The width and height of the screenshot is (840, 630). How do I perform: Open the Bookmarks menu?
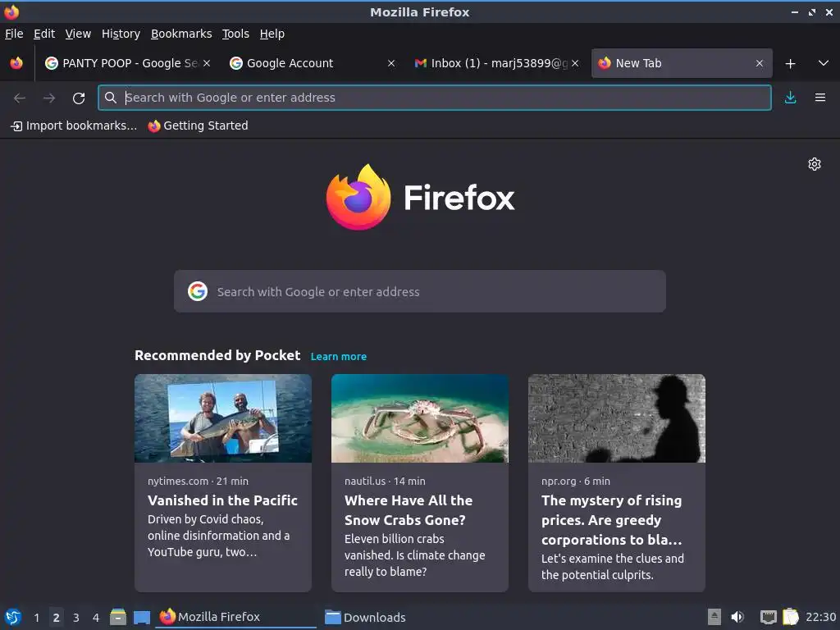181,34
